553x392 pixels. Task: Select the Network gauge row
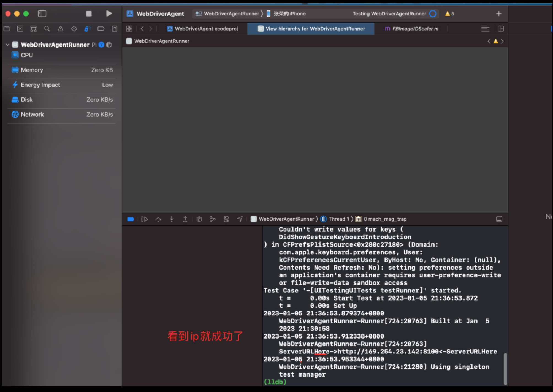62,115
